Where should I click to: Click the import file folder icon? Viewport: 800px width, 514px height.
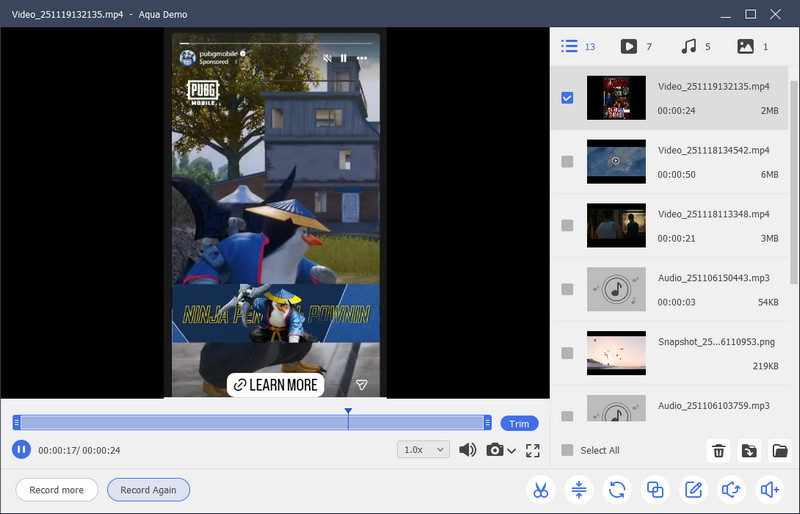[x=749, y=451]
